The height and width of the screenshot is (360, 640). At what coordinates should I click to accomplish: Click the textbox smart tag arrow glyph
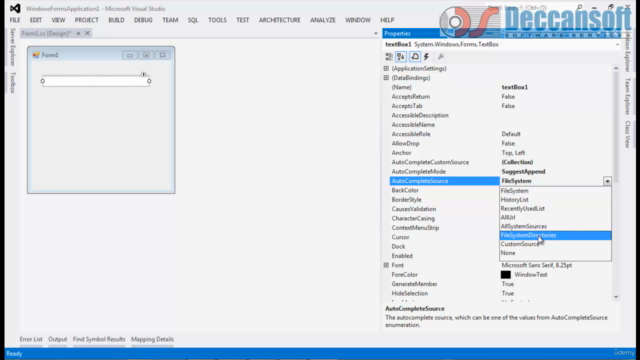click(x=144, y=74)
